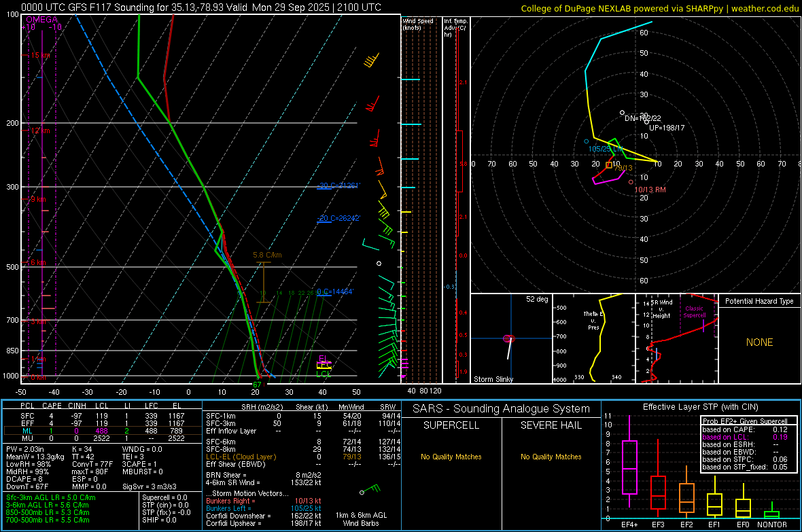The image size is (802, 532).
Task: Click the '5.8 C/km' lapse rate label
Action: pyautogui.click(x=267, y=255)
